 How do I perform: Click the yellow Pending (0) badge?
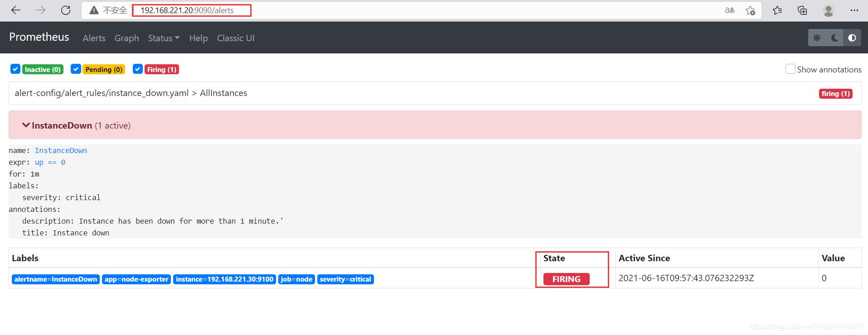pyautogui.click(x=104, y=69)
